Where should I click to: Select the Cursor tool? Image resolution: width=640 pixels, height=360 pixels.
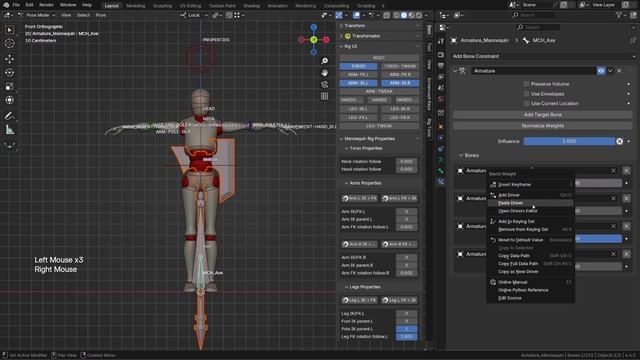(x=10, y=44)
